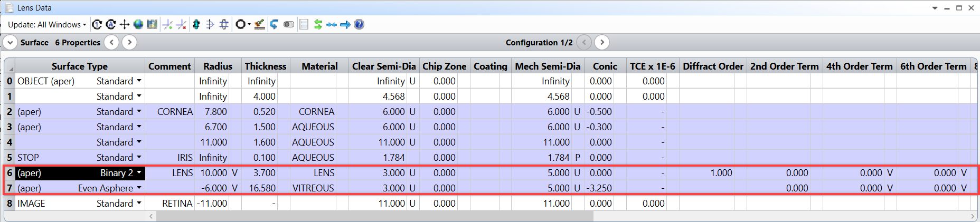Open surface type dropdown for IMAGE row 8
The width and height of the screenshot is (980, 222).
(x=139, y=203)
